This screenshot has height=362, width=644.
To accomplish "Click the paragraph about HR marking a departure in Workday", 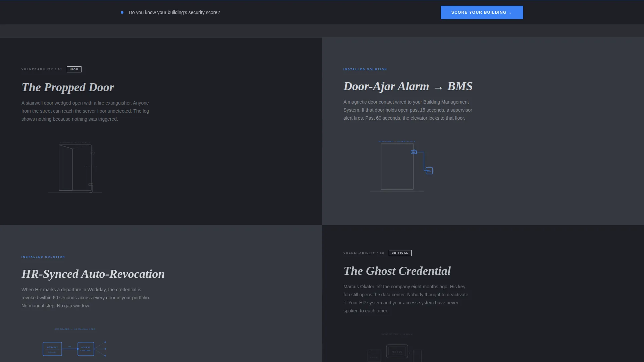I will pyautogui.click(x=86, y=298).
